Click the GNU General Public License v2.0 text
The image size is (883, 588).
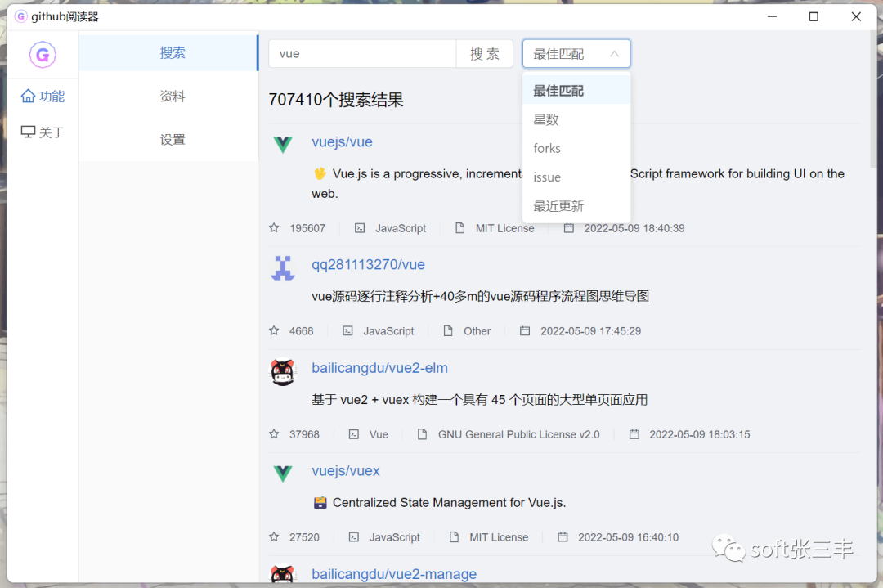point(518,434)
